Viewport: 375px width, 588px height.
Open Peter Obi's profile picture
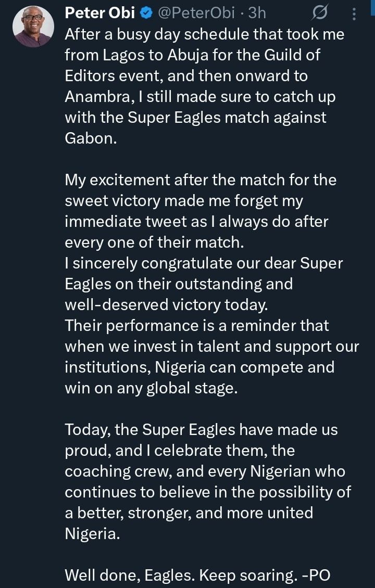coord(33,26)
